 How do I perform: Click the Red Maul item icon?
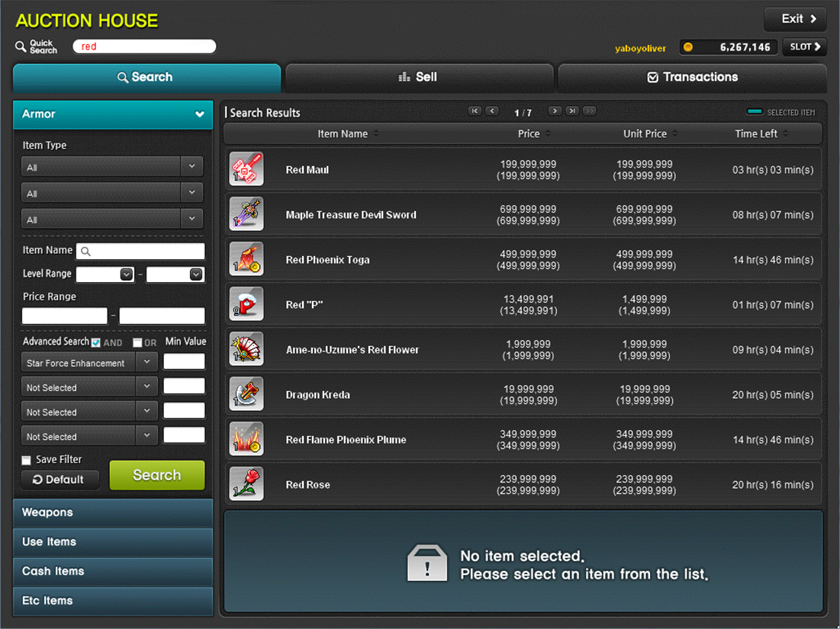pyautogui.click(x=246, y=169)
